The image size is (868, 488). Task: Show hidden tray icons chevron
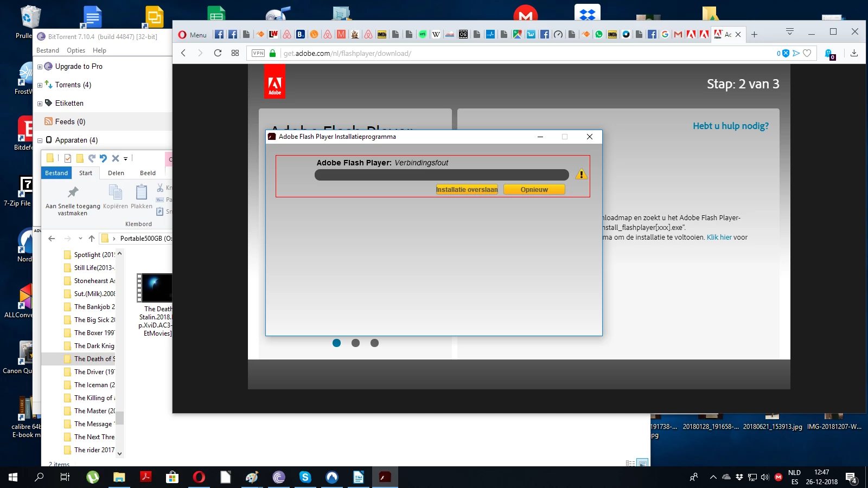(x=713, y=477)
